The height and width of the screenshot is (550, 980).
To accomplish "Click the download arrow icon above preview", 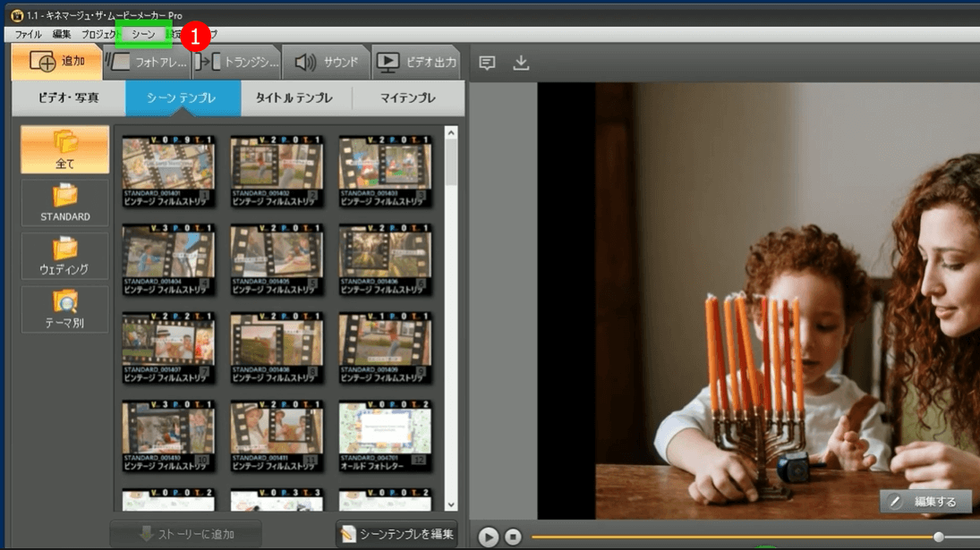I will 521,63.
